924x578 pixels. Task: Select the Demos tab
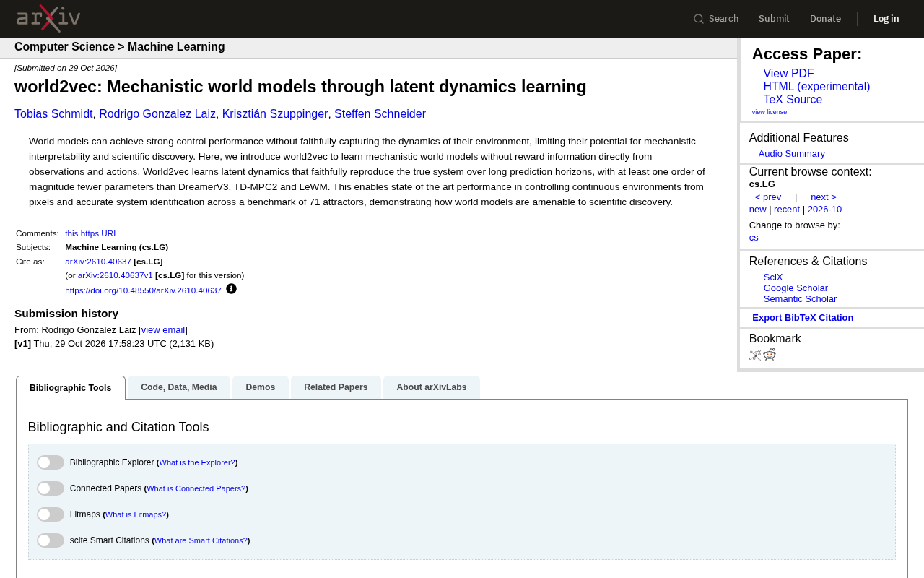coord(261,387)
